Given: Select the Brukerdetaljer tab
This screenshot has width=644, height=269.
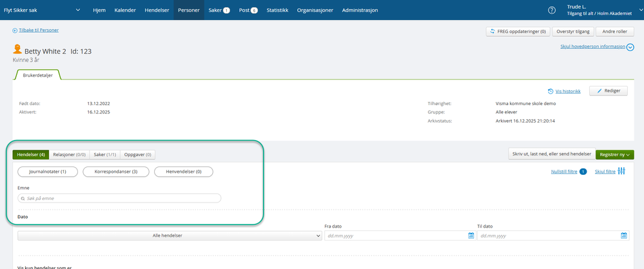Looking at the screenshot, I should [38, 75].
